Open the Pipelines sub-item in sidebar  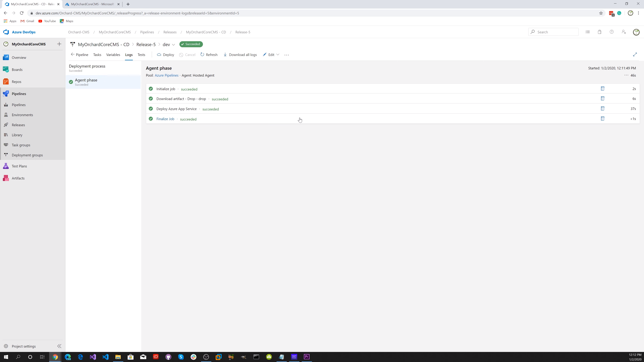(18, 105)
